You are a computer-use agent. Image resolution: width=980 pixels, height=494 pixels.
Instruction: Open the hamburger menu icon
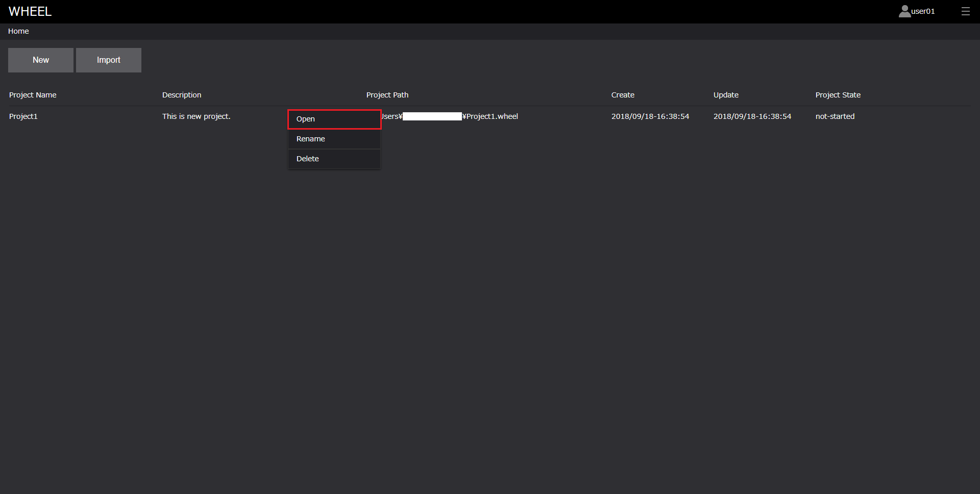point(965,11)
